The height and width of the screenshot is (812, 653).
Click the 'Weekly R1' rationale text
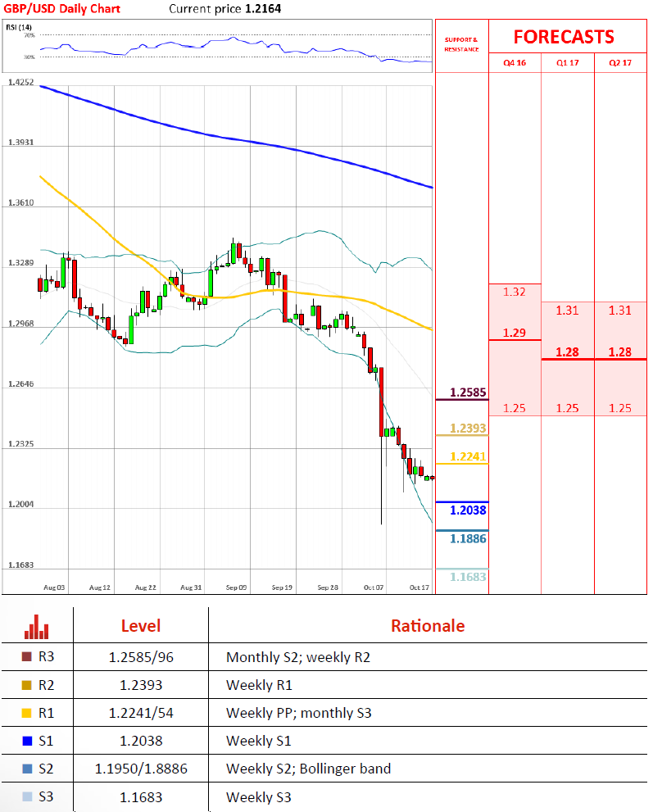260,686
